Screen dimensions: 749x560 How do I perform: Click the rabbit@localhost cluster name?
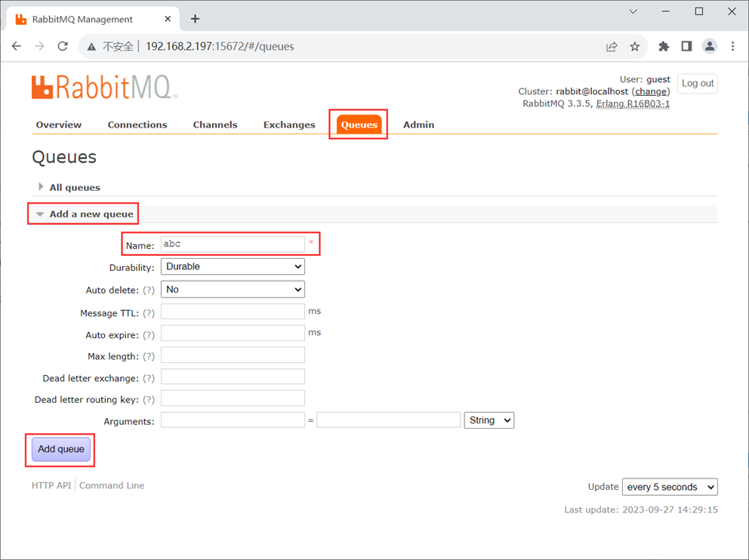click(592, 91)
